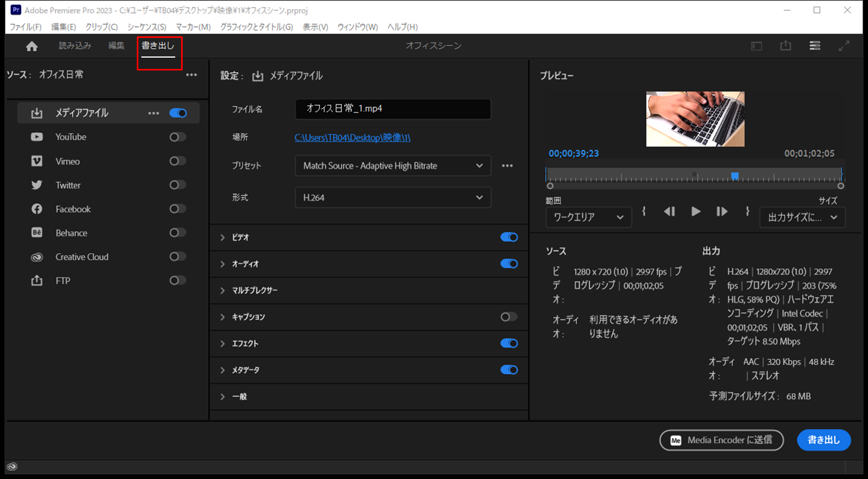Play the export preview
Viewport: 868px width, 479px height.
(695, 211)
